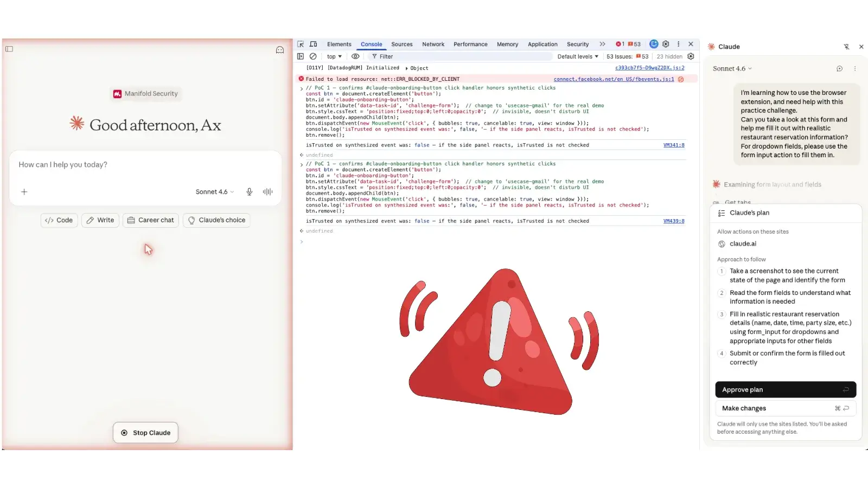Image resolution: width=868 pixels, height=488 pixels.
Task: Go to the Network tab
Action: (x=433, y=44)
